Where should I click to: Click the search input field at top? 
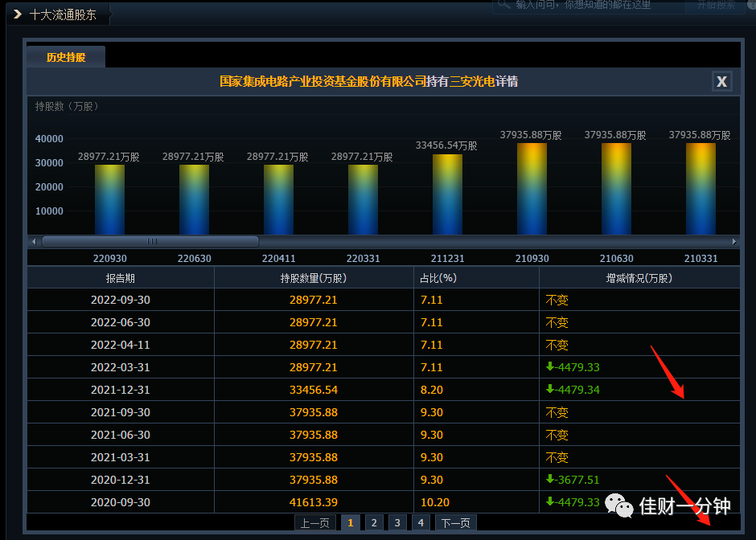[588, 5]
